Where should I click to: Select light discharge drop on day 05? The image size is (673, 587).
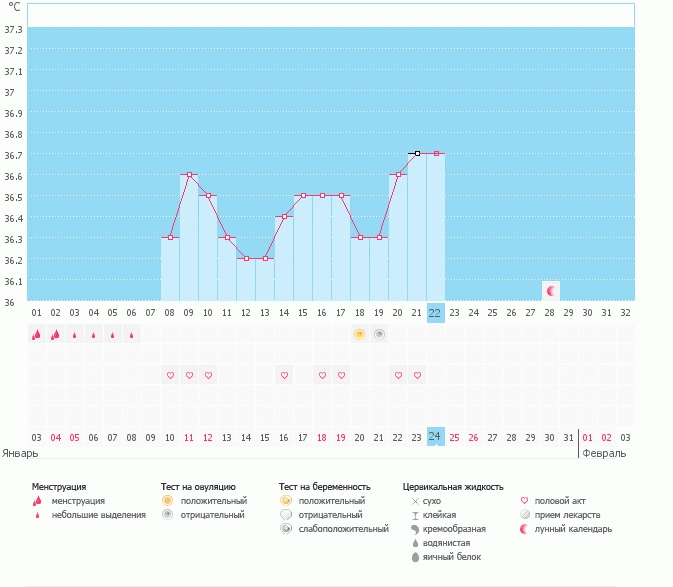(x=112, y=335)
